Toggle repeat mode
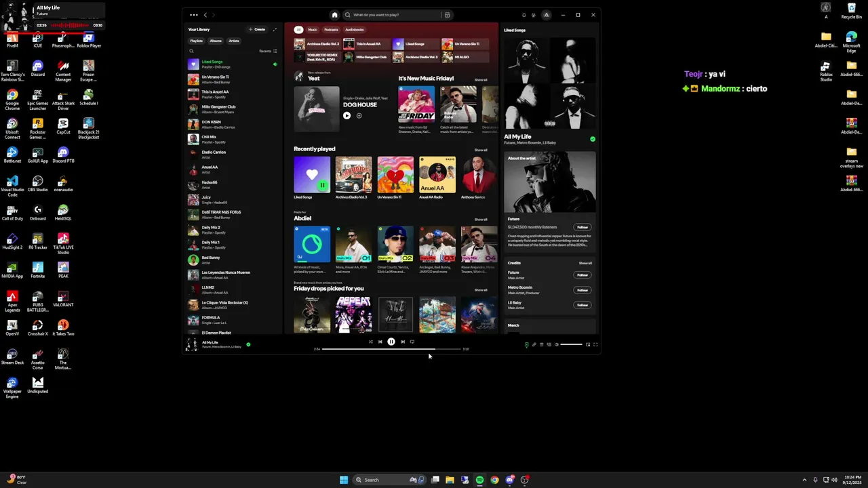 412,342
